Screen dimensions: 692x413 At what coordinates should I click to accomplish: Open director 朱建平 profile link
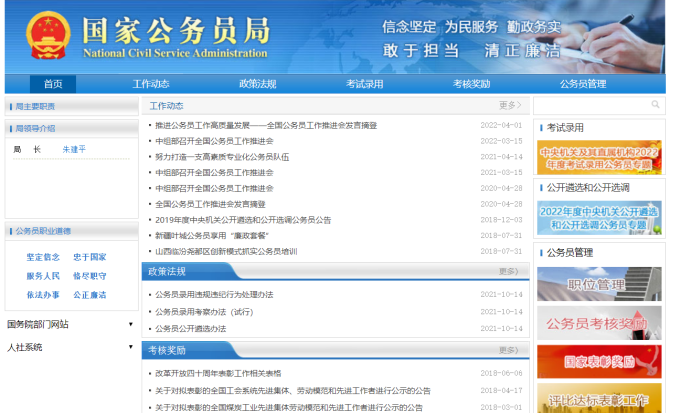point(74,149)
